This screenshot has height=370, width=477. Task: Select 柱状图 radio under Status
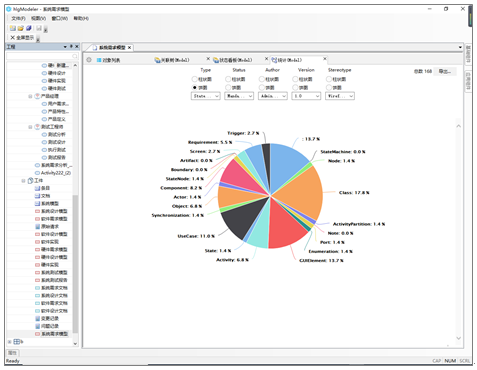[228, 79]
